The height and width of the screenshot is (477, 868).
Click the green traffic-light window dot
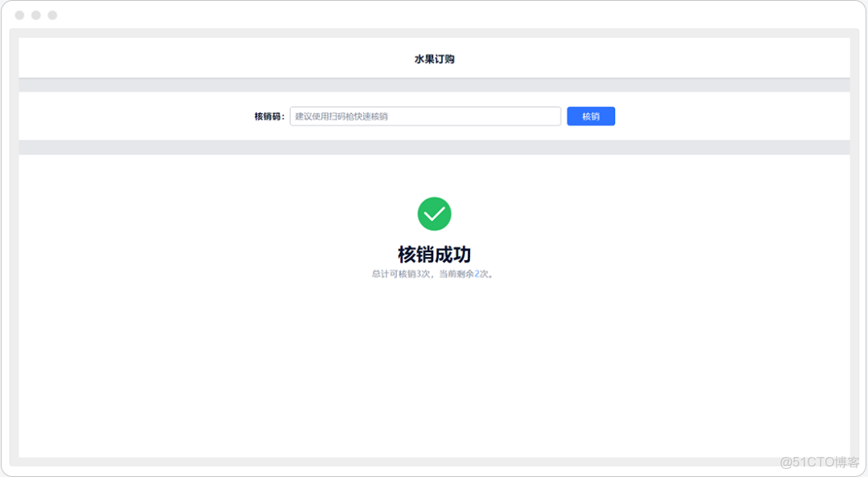51,14
